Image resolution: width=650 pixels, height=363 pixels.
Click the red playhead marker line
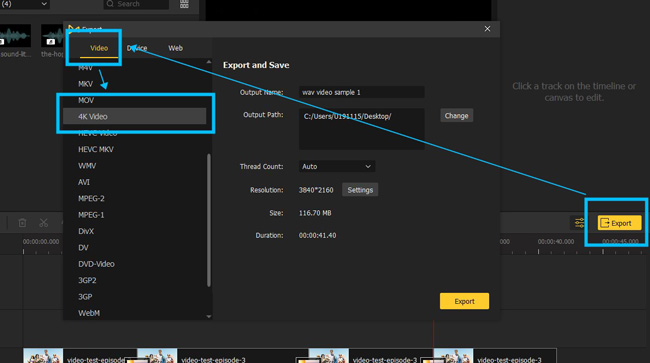click(434, 334)
